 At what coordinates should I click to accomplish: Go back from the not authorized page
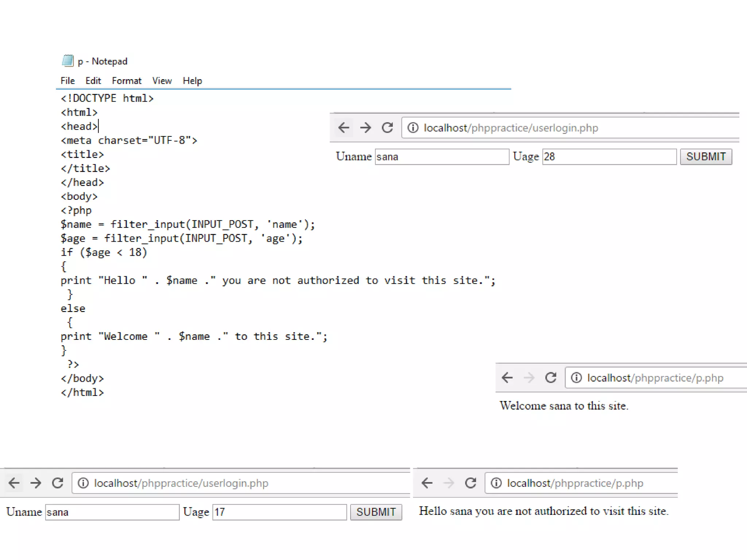tap(427, 483)
